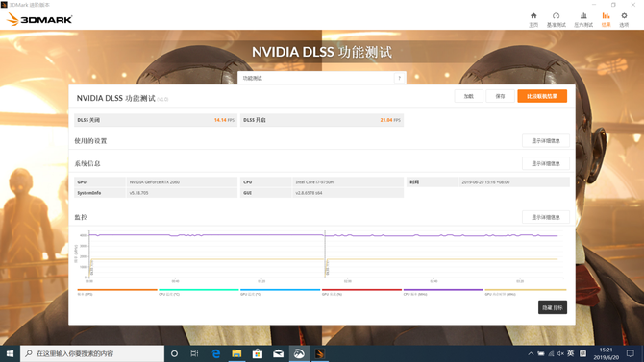This screenshot has height=362, width=644.
Task: Open Mail app from taskbar
Action: click(x=279, y=353)
